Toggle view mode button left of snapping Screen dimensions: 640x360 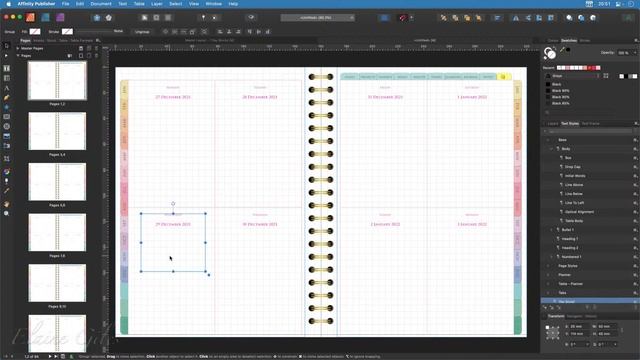384,18
